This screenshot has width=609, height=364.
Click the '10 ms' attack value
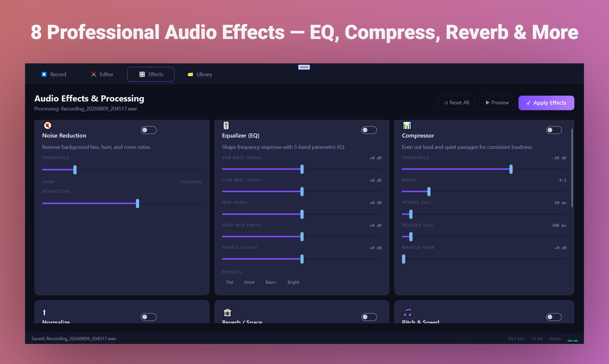560,203
